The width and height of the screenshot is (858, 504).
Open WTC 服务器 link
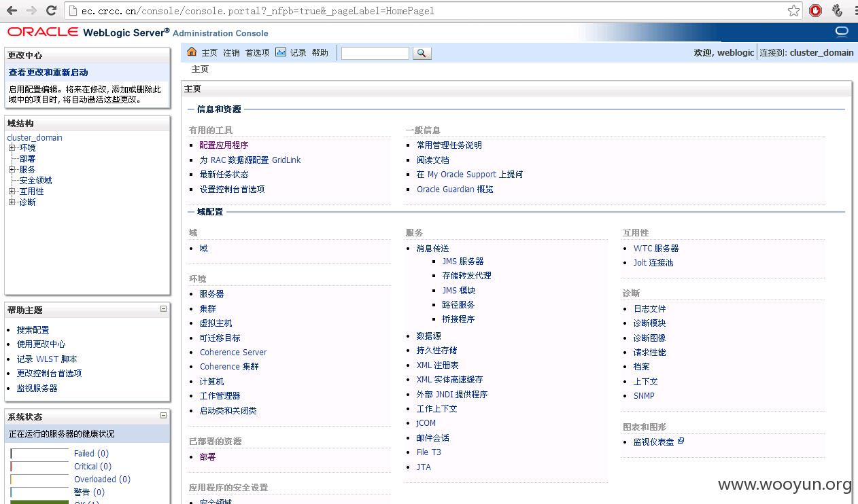(656, 248)
